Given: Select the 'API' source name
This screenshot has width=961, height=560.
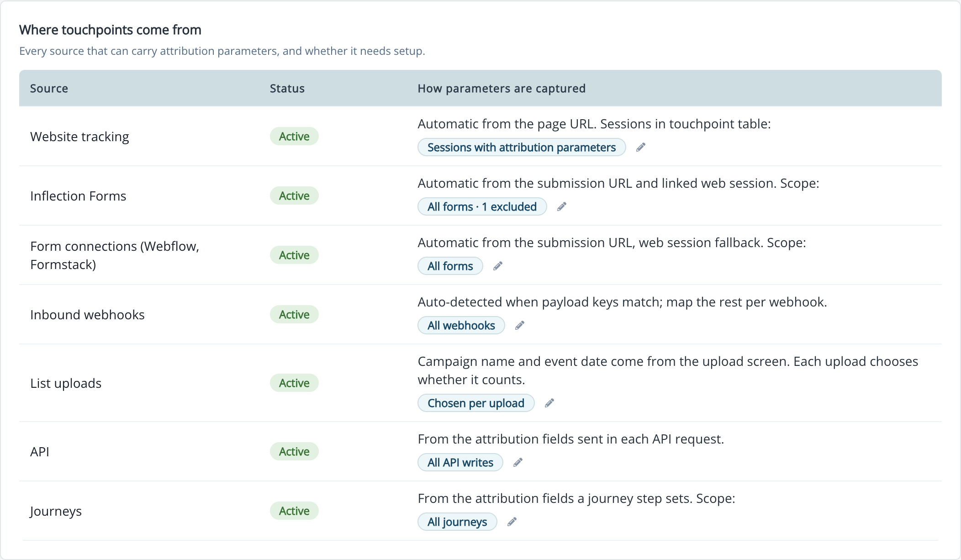Looking at the screenshot, I should (x=40, y=452).
